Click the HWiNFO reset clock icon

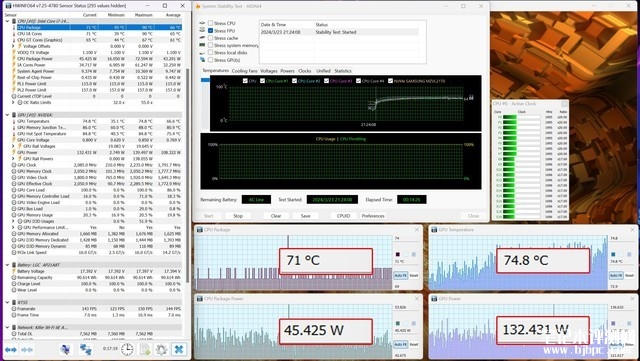point(127,350)
